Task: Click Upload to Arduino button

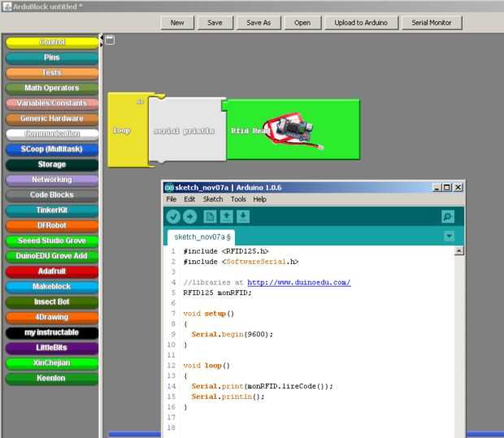Action: tap(361, 23)
